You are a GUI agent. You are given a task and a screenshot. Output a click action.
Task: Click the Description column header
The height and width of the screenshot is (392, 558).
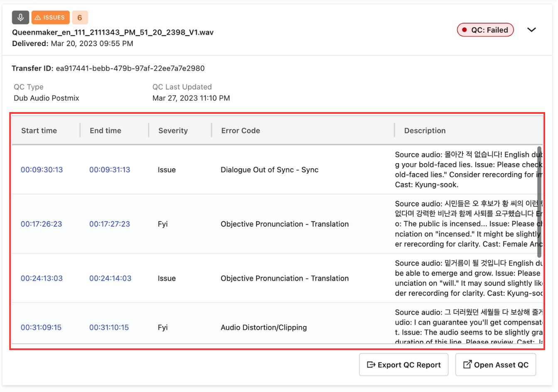pyautogui.click(x=425, y=130)
